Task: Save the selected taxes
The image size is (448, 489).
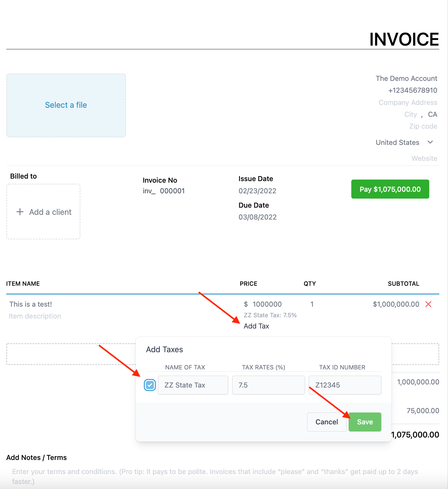Action: (365, 422)
